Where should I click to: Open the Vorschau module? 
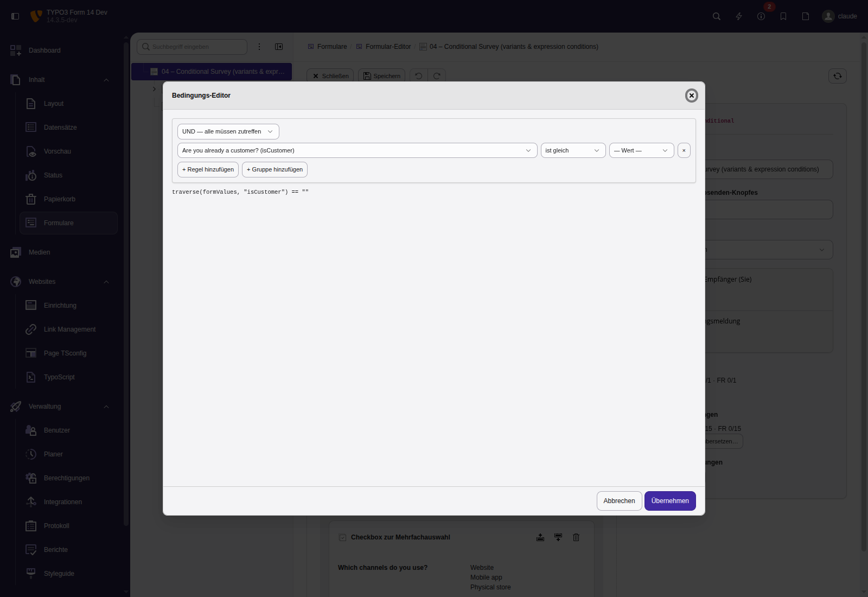pos(68,151)
